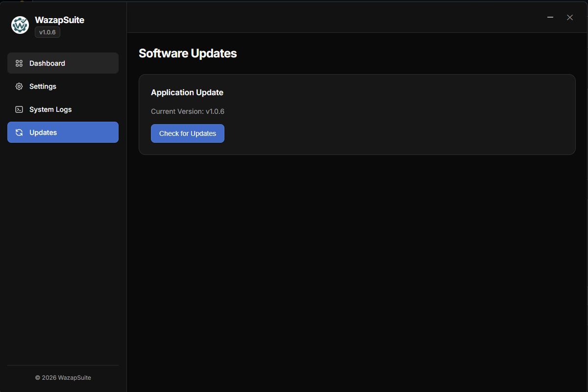Click the v1.0.6 version badge
588x392 pixels.
[47, 32]
